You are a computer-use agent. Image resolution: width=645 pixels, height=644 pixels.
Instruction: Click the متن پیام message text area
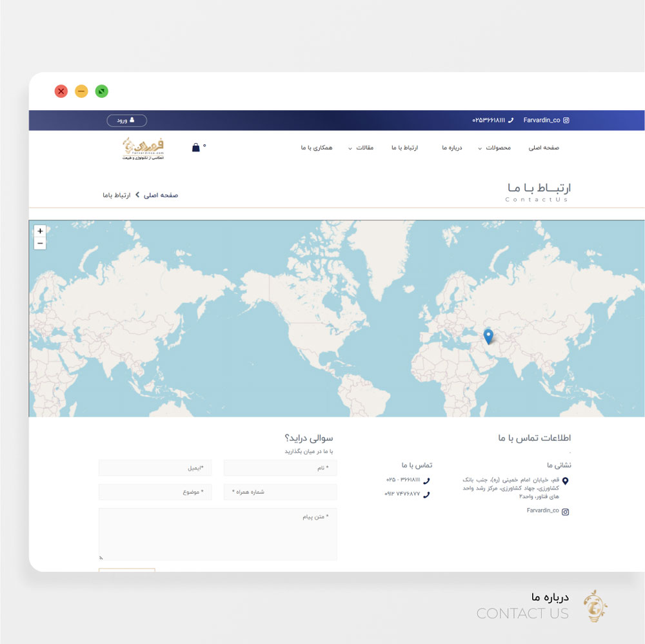(217, 534)
